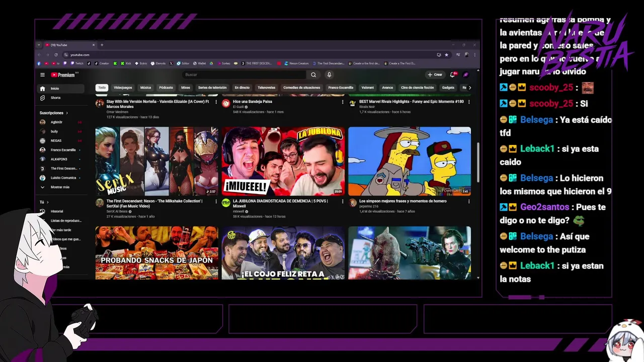Open the Wallet bookmark
The width and height of the screenshot is (644, 362).
coord(199,63)
